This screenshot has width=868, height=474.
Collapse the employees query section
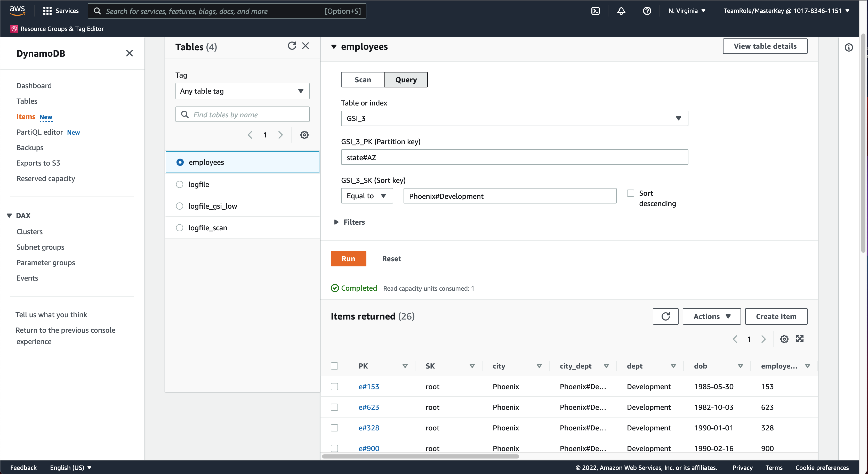pos(334,46)
